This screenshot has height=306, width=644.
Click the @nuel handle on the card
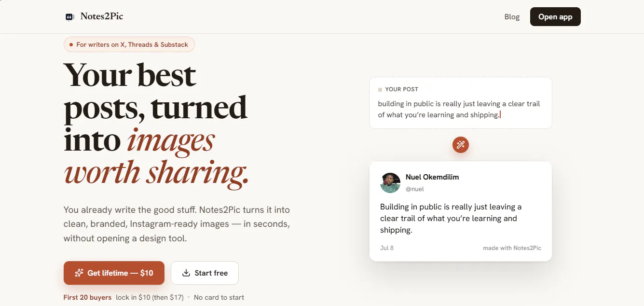click(x=415, y=189)
